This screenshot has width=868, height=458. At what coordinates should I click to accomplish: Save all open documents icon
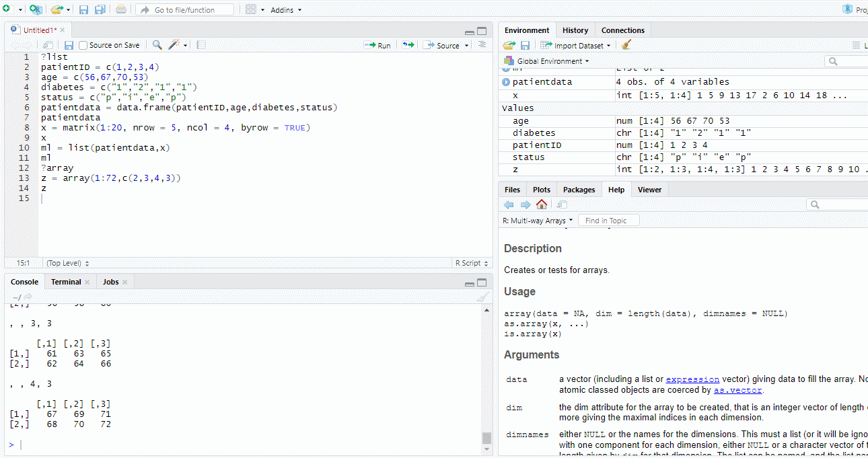point(100,9)
